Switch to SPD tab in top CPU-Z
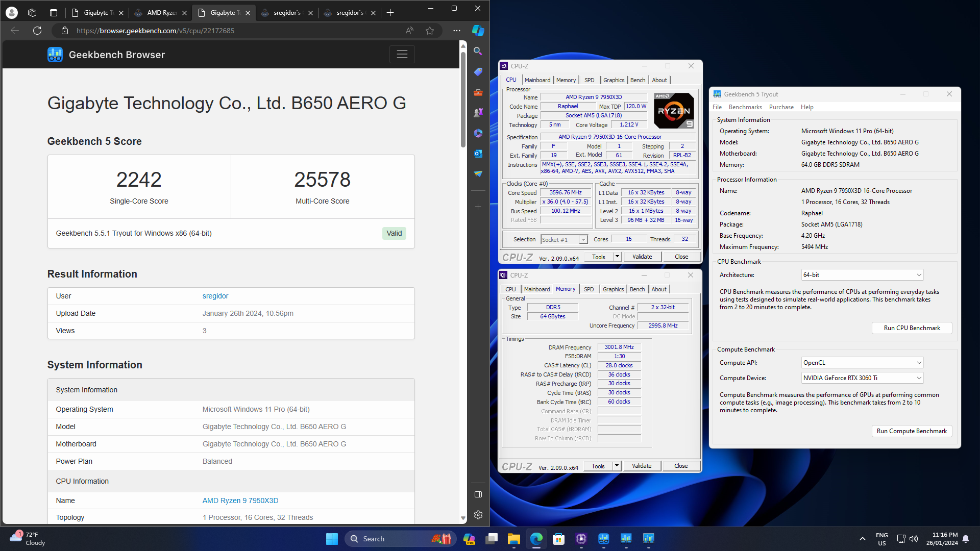This screenshot has height=551, width=980. [x=590, y=80]
